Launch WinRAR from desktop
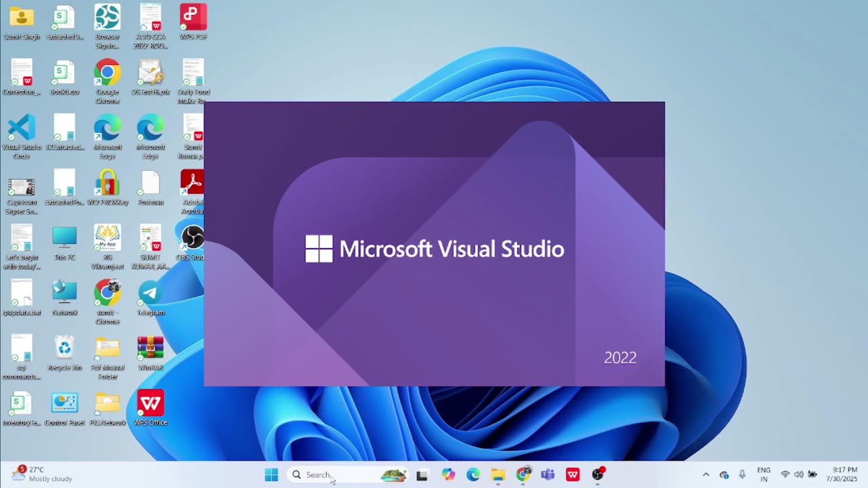Viewport: 868px width, 488px height. [151, 353]
